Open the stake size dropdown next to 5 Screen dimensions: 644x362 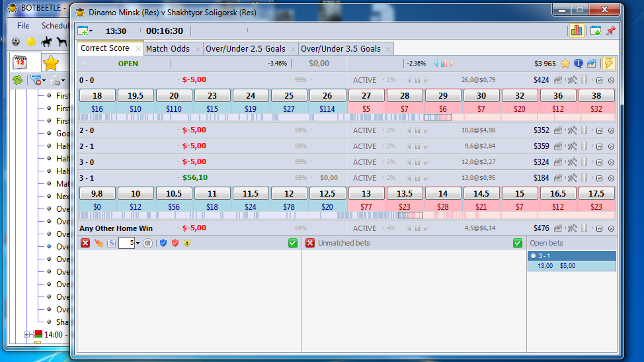point(138,244)
